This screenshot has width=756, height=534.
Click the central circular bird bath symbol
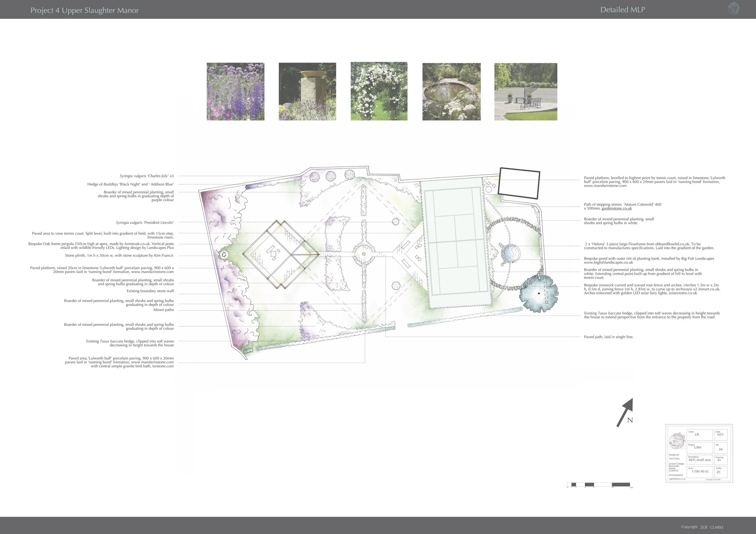(363, 254)
